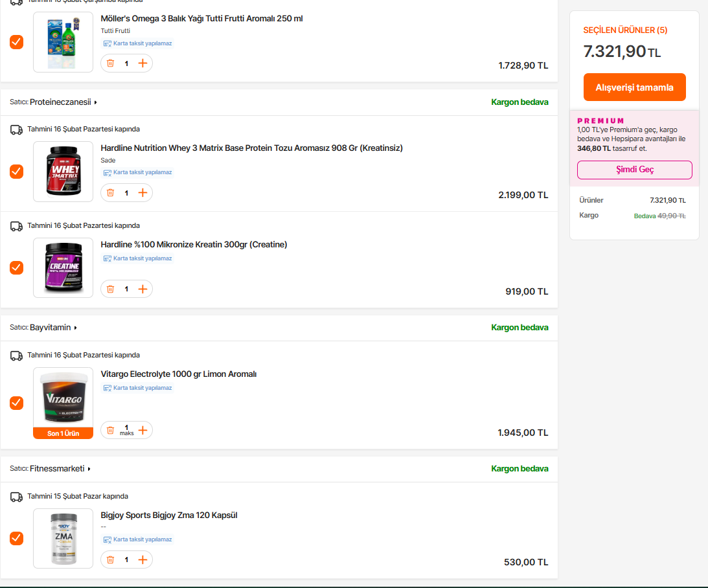Screen dimensions: 708x588
Task: Click Tutti Frutti variant text
Action: click(115, 30)
